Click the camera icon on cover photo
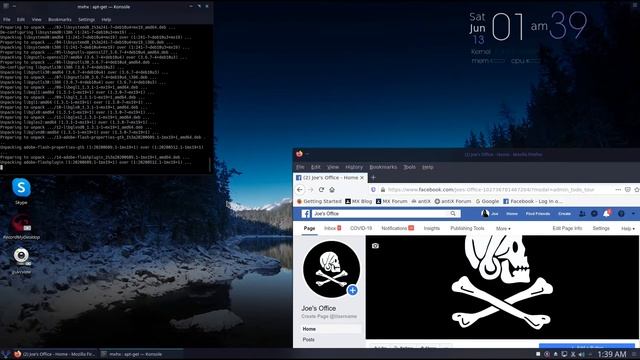This screenshot has height=360, width=640. [375, 246]
